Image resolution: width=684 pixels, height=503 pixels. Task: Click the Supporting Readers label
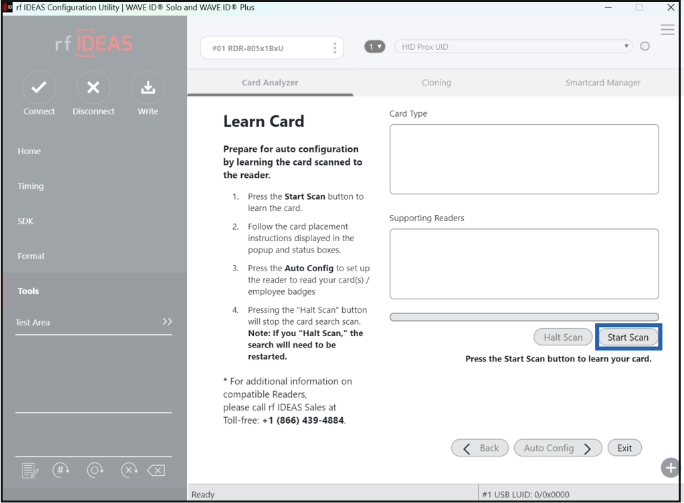(427, 218)
